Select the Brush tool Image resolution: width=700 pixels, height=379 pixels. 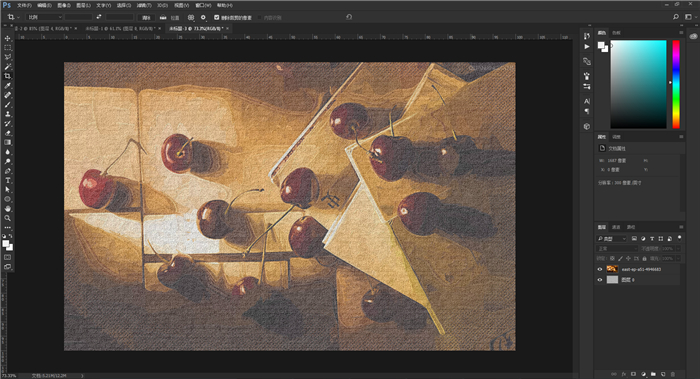pos(8,104)
